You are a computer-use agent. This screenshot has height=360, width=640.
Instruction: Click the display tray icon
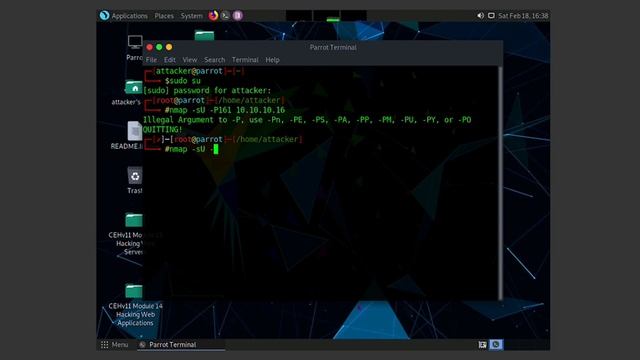coord(491,16)
